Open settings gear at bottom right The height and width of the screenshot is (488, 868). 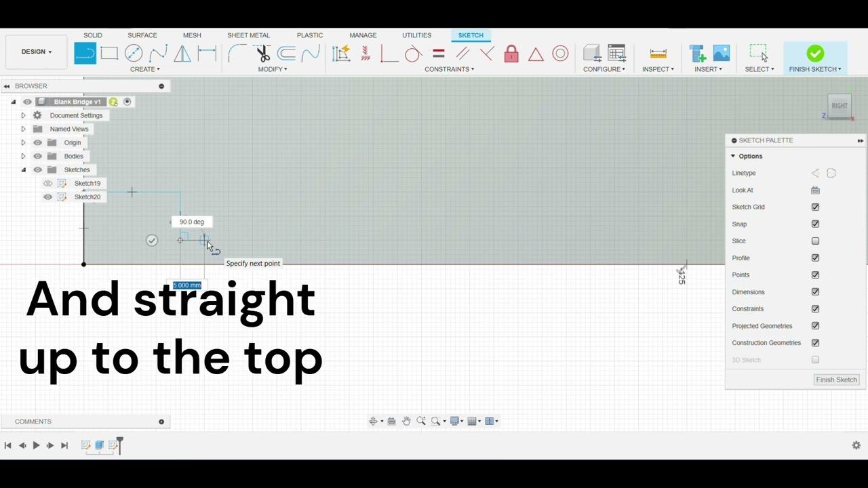pyautogui.click(x=856, y=445)
